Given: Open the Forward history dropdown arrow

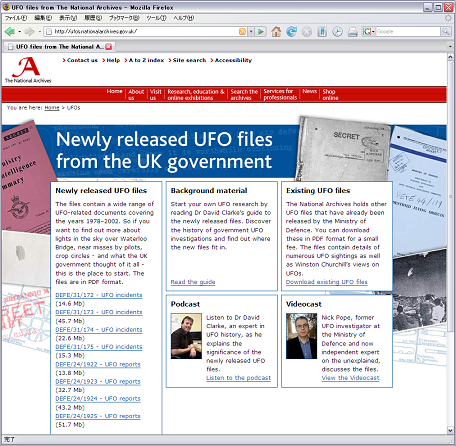Looking at the screenshot, I should 40,32.
